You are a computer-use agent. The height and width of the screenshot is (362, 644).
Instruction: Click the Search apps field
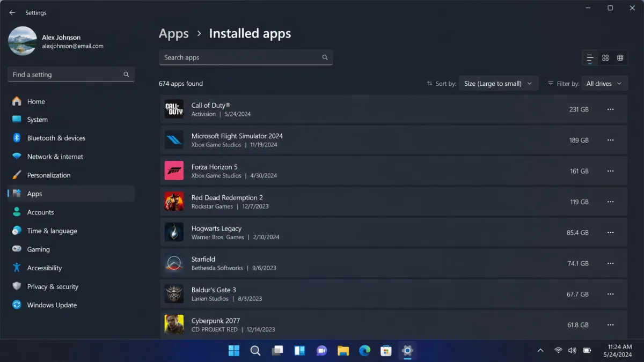246,57
